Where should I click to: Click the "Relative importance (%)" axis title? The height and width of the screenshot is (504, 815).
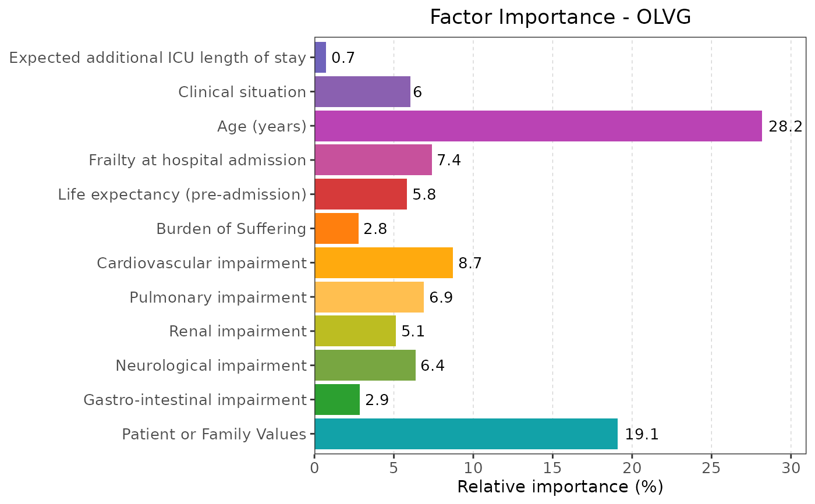560,487
